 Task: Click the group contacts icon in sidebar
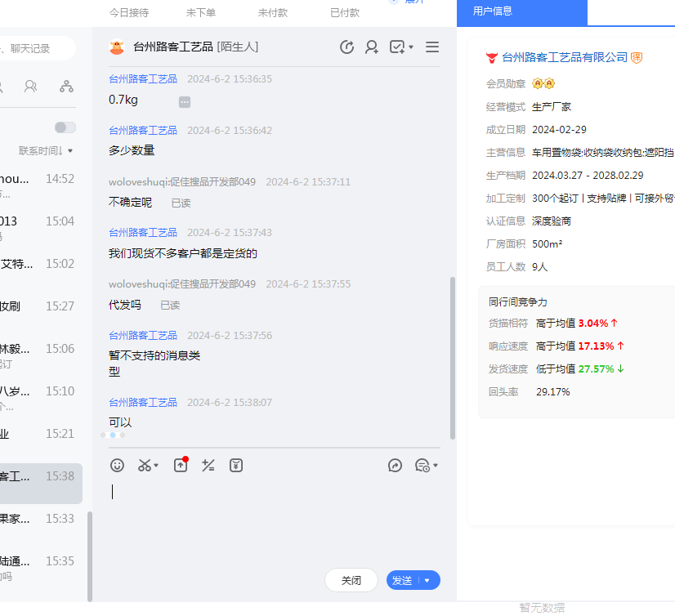click(x=31, y=87)
